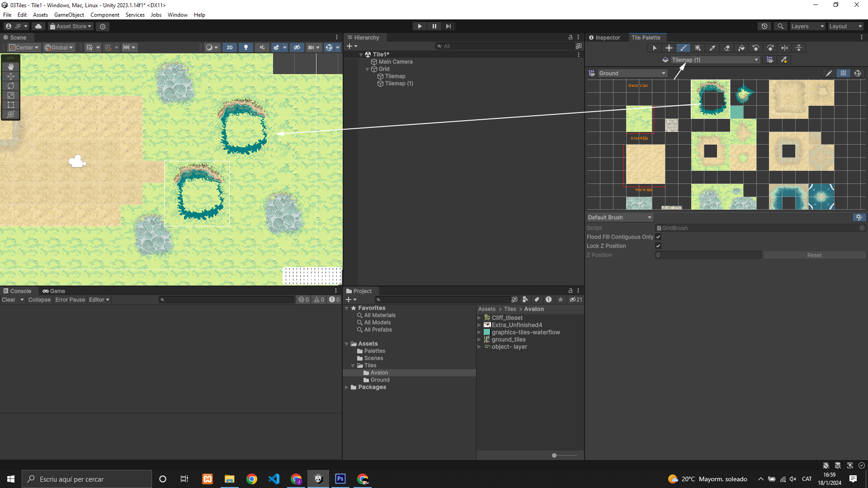Switch to the Inspector tab

point(604,38)
